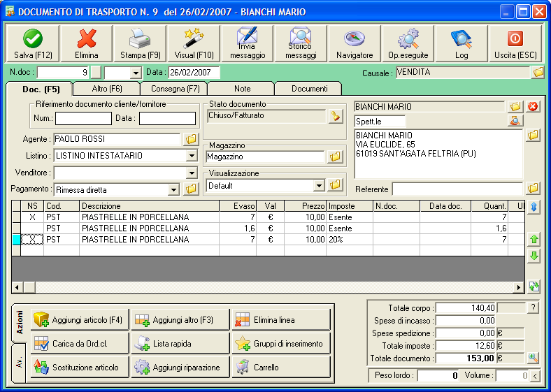The image size is (551, 392).
Task: Click the table's horizontal scrollbar right arrow
Action: (520, 287)
